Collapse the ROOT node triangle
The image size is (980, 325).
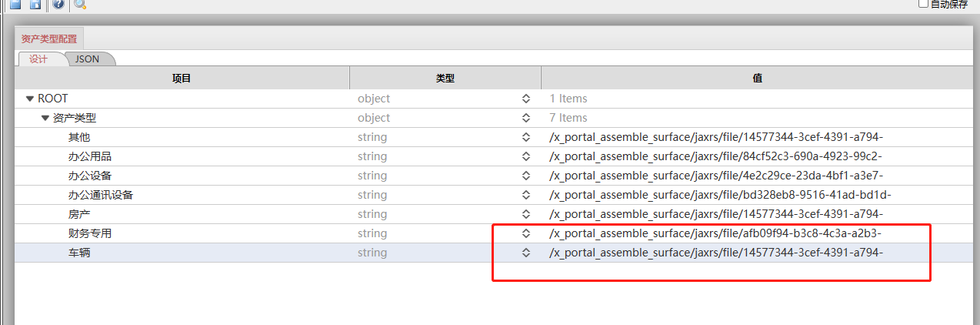click(30, 99)
